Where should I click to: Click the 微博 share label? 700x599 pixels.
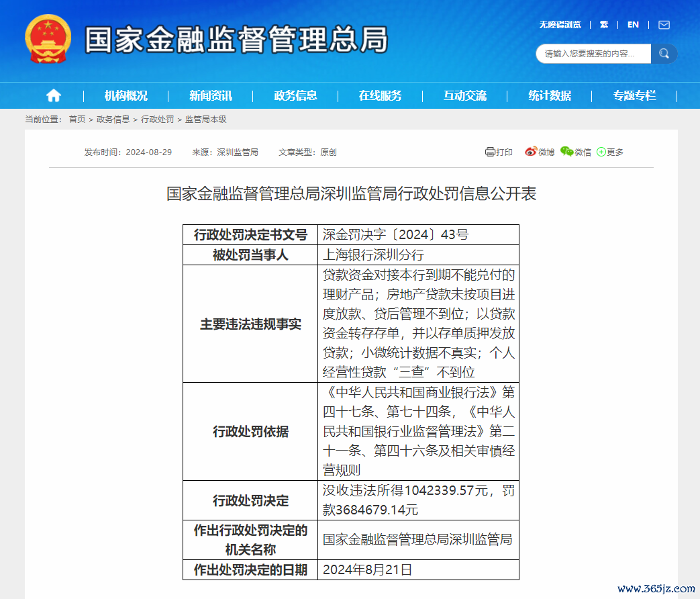546,152
